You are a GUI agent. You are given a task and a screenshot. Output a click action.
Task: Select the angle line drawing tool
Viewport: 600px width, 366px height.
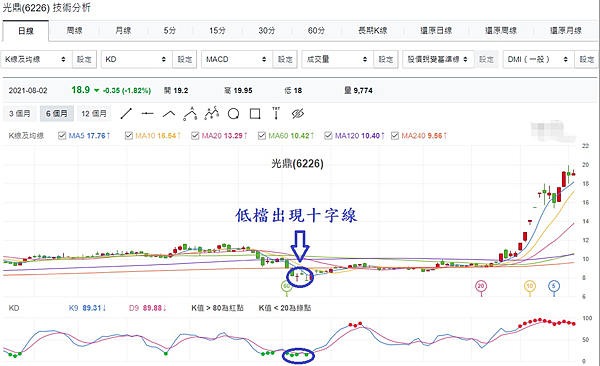tap(169, 114)
